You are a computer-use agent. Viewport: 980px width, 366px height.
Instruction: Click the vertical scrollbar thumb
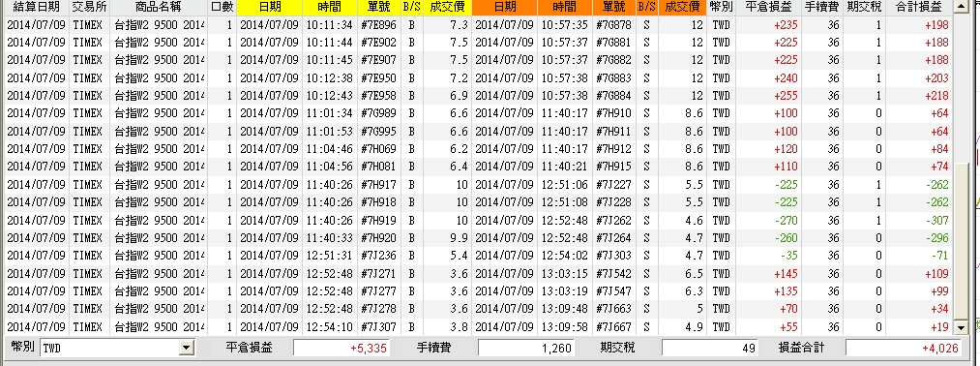pos(962,241)
